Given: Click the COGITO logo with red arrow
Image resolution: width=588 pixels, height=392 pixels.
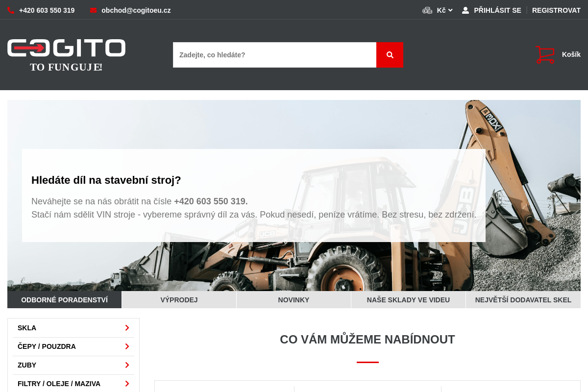Looking at the screenshot, I should coord(66,54).
